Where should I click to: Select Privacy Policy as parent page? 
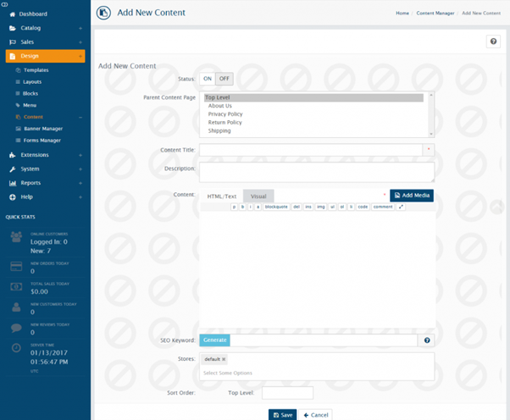pyautogui.click(x=225, y=113)
